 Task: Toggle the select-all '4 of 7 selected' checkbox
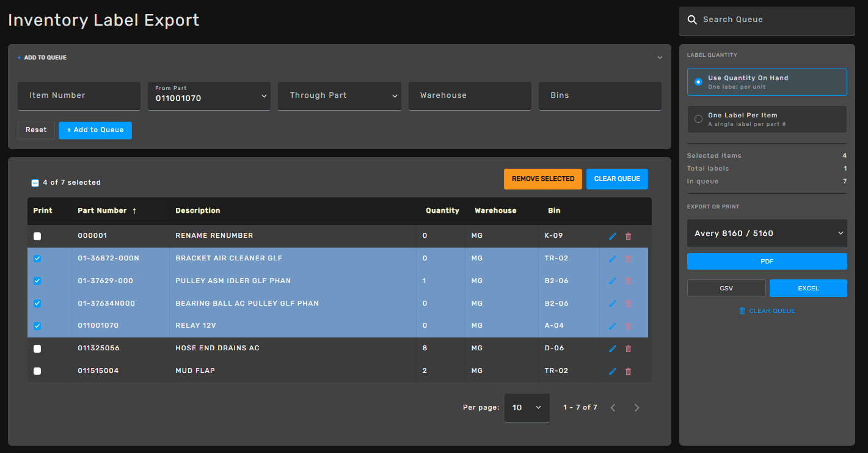(x=35, y=183)
